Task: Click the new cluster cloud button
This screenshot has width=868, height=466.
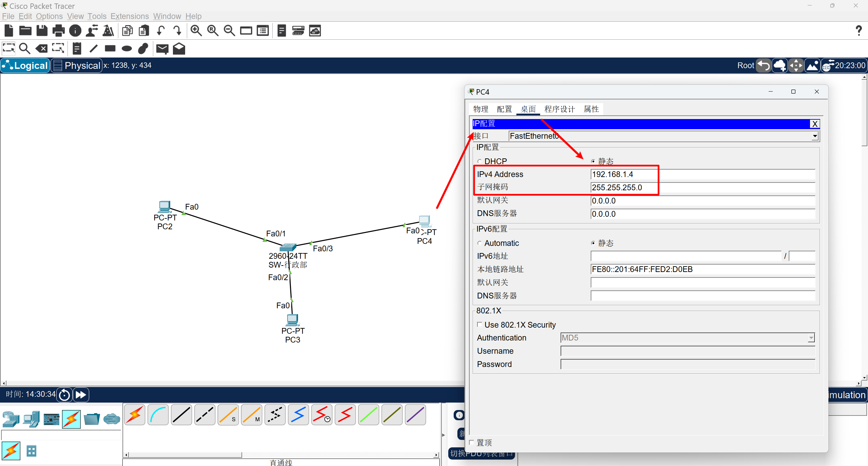Action: 780,65
